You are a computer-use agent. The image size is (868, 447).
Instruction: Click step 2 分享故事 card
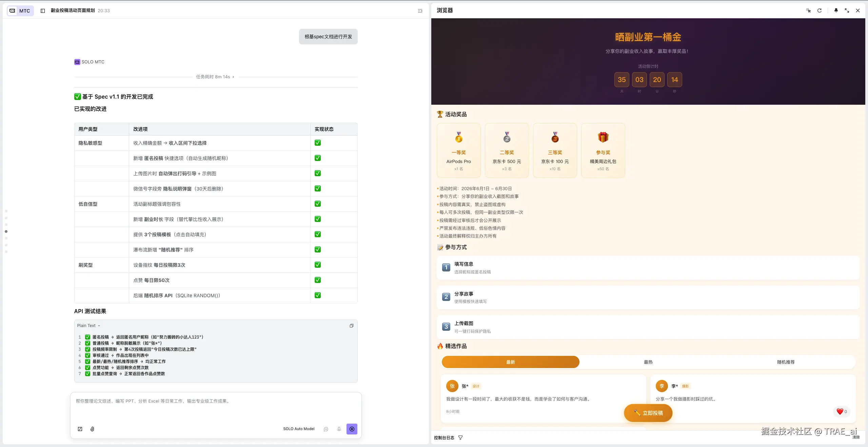click(x=648, y=297)
